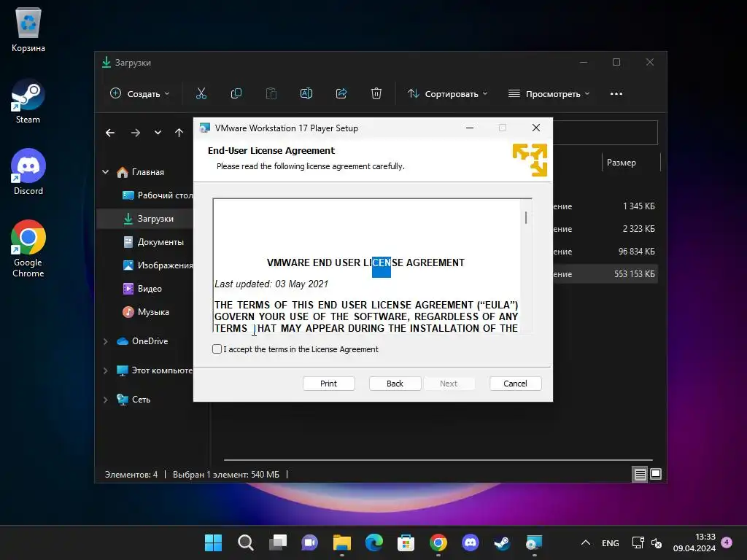Viewport: 747px width, 560px height.
Task: Show hidden tray icons chevron
Action: (x=586, y=542)
